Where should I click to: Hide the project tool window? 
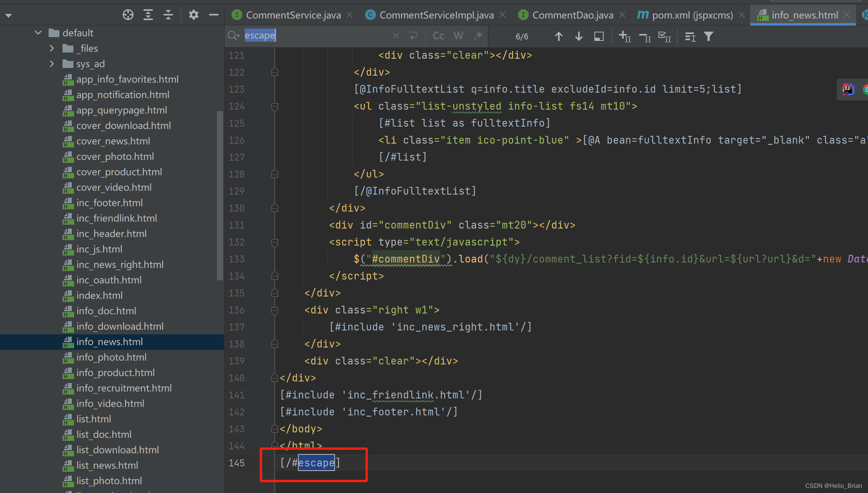point(213,15)
